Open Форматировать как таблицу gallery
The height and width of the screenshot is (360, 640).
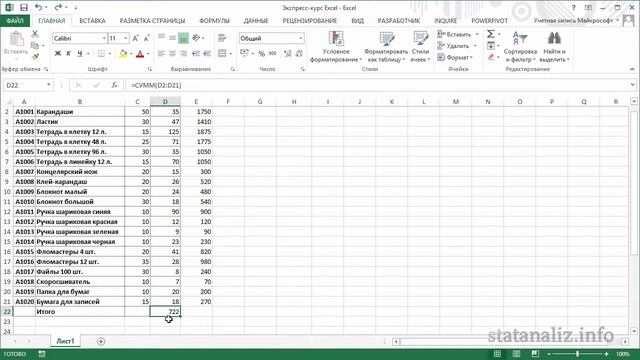tap(386, 47)
